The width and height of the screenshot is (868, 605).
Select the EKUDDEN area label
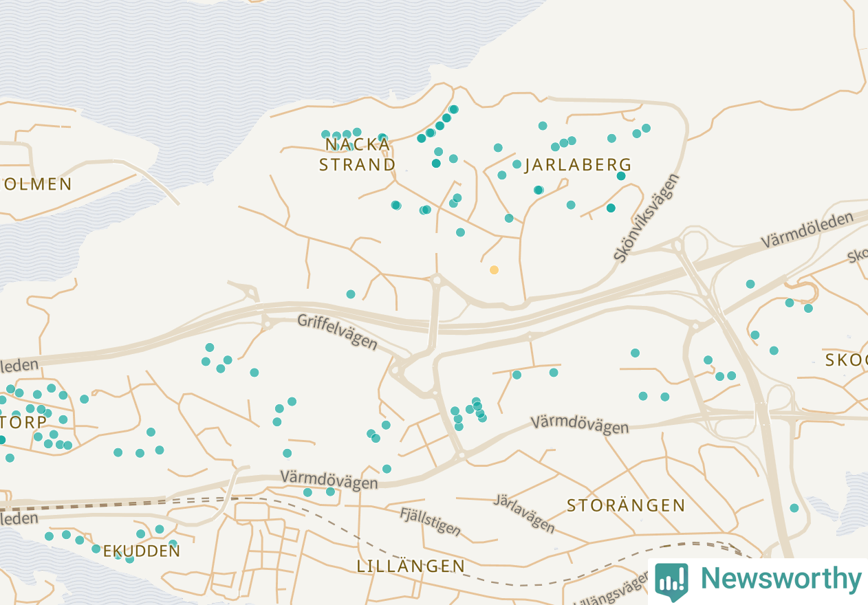tap(142, 551)
